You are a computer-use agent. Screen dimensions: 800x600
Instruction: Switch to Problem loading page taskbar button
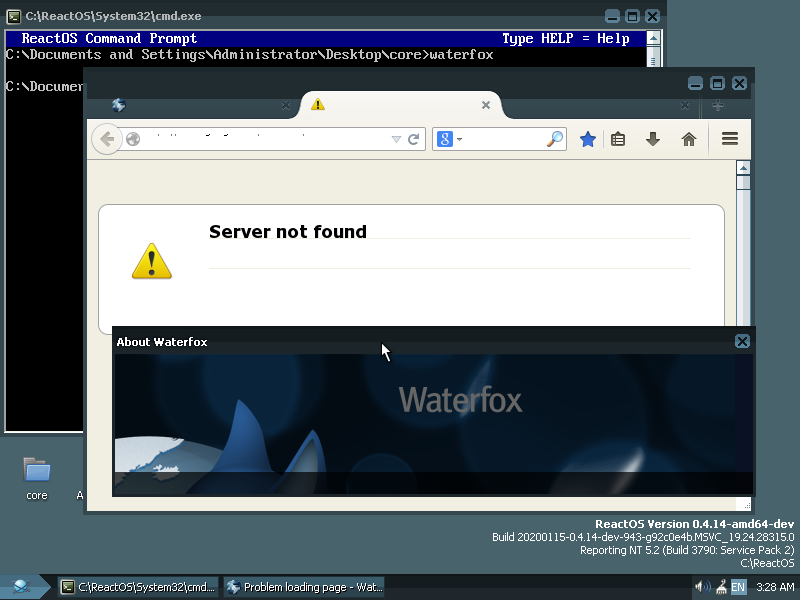click(304, 587)
